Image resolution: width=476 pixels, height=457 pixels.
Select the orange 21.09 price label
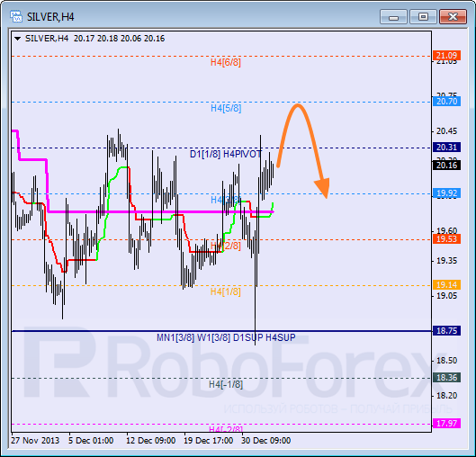click(446, 56)
